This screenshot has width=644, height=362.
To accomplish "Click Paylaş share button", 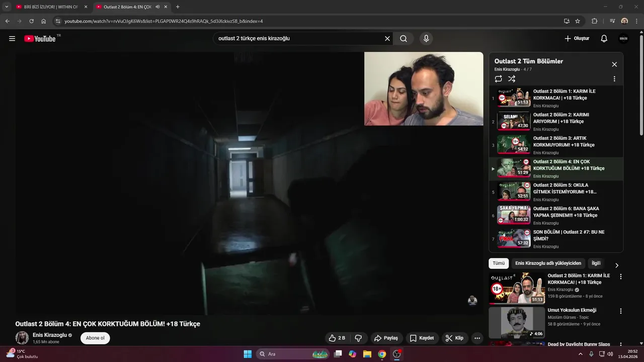I will coord(386,338).
